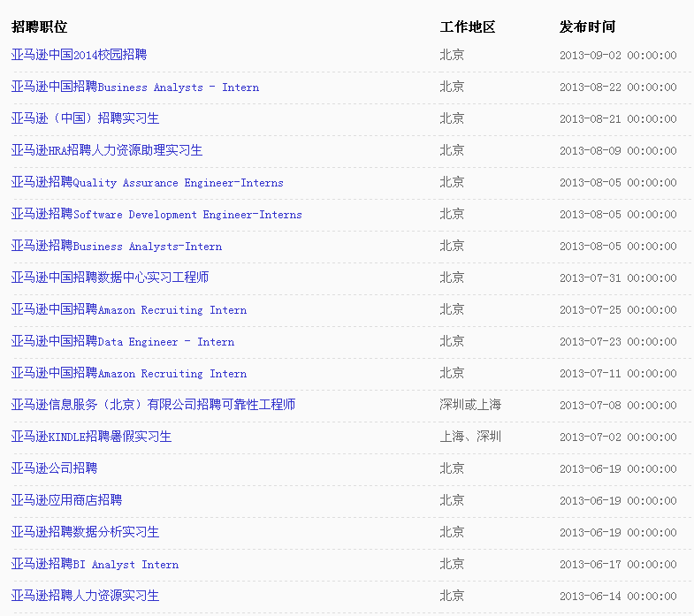Click the 工作地区 column header
Image resolution: width=694 pixels, height=616 pixels.
click(468, 27)
